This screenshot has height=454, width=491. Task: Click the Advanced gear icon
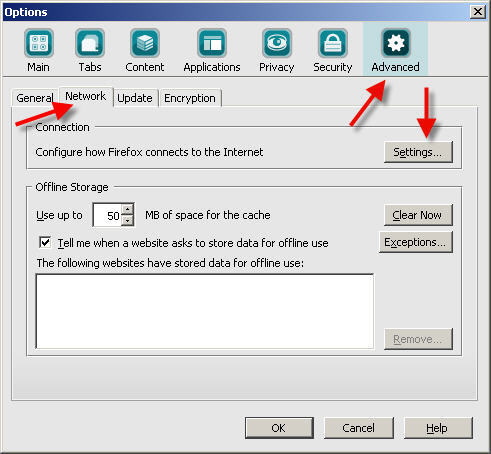(396, 43)
